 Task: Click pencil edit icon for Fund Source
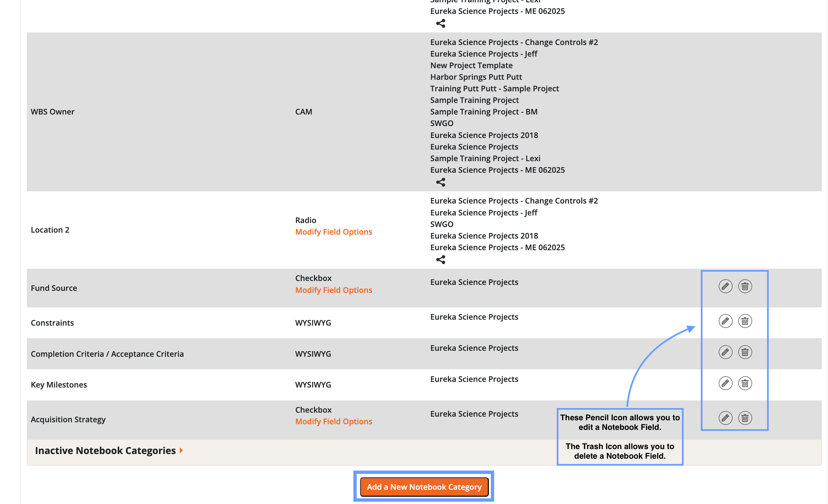(x=725, y=286)
